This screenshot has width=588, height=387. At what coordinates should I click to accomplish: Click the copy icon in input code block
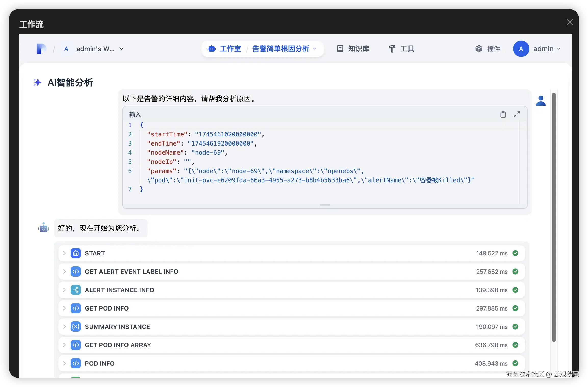coord(503,114)
